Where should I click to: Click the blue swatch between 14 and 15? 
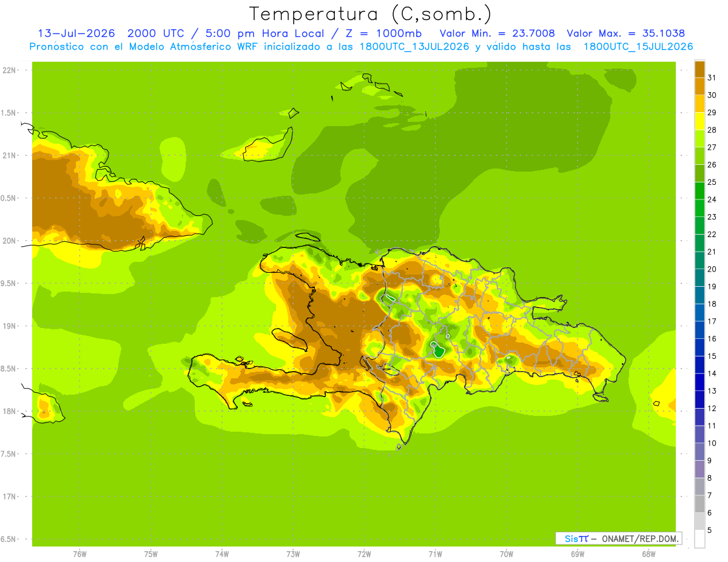coord(699,364)
